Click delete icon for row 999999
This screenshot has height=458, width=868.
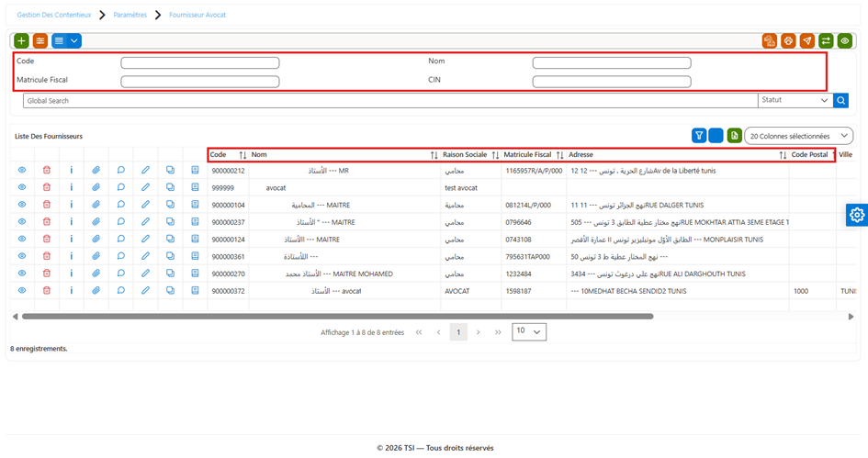tap(47, 187)
